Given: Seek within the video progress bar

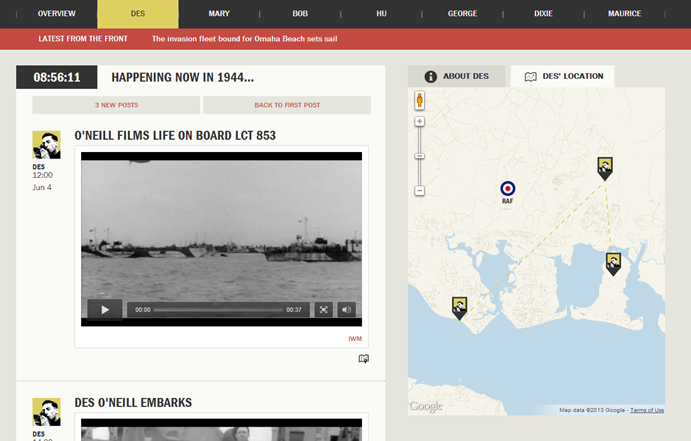Looking at the screenshot, I should pyautogui.click(x=218, y=310).
